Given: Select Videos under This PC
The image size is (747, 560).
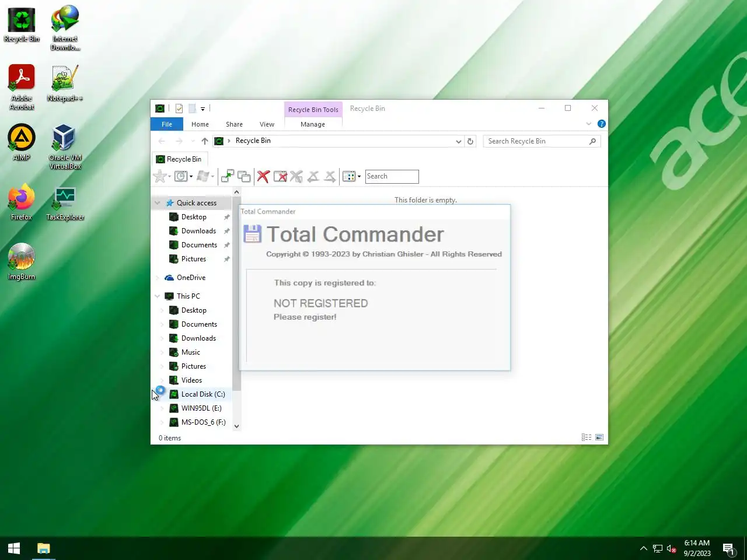Looking at the screenshot, I should pyautogui.click(x=191, y=380).
